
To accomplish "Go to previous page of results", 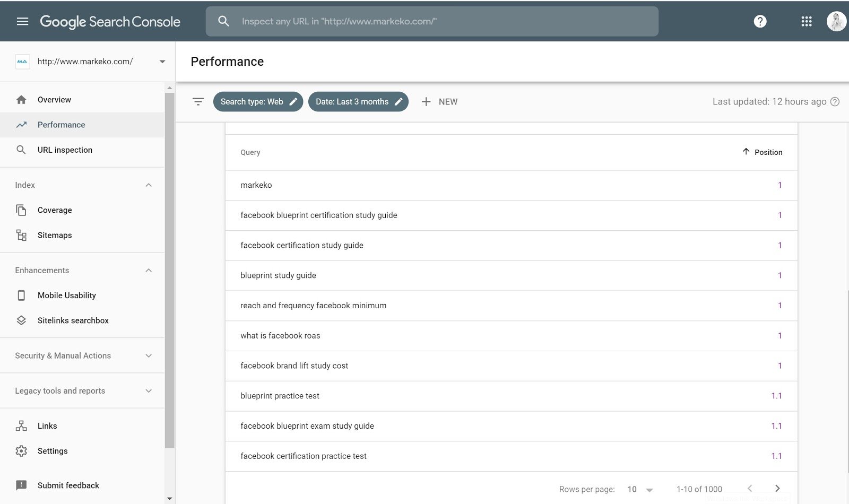I will pos(750,489).
